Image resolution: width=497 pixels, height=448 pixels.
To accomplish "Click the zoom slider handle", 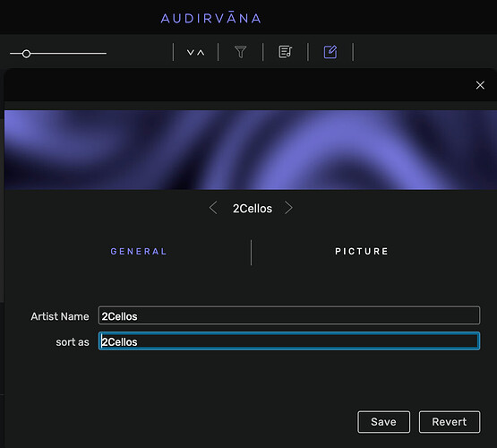I will [26, 54].
